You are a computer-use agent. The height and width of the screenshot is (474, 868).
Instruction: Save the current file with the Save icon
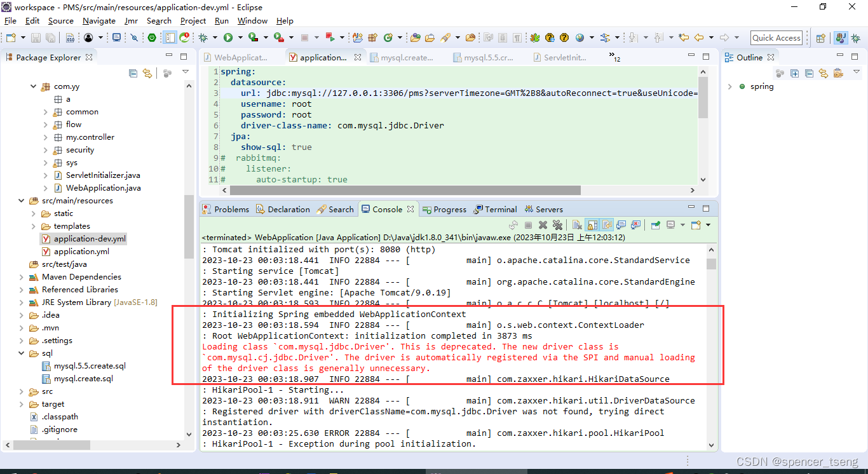[36, 37]
